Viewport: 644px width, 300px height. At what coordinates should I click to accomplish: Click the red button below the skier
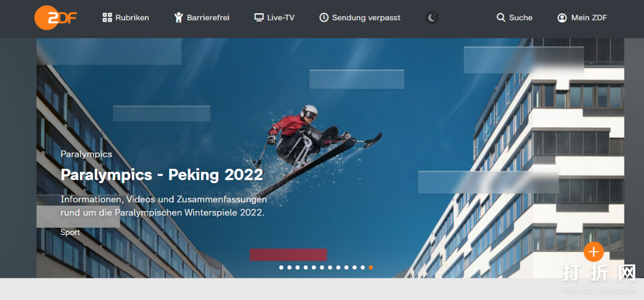(289, 255)
